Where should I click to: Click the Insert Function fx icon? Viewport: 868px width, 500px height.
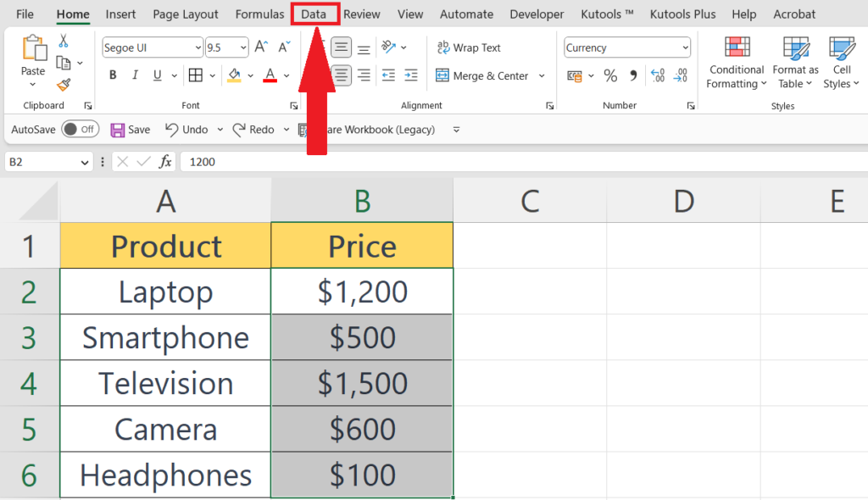165,161
